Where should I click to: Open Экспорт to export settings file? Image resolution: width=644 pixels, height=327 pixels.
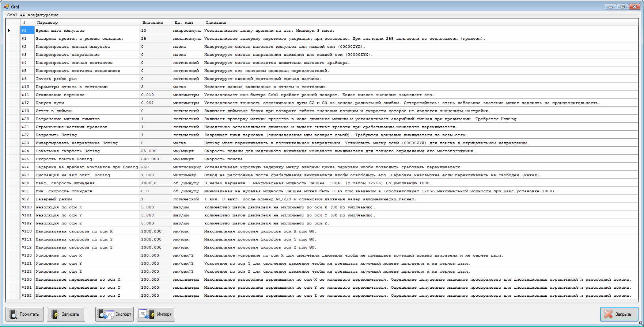coord(114,314)
